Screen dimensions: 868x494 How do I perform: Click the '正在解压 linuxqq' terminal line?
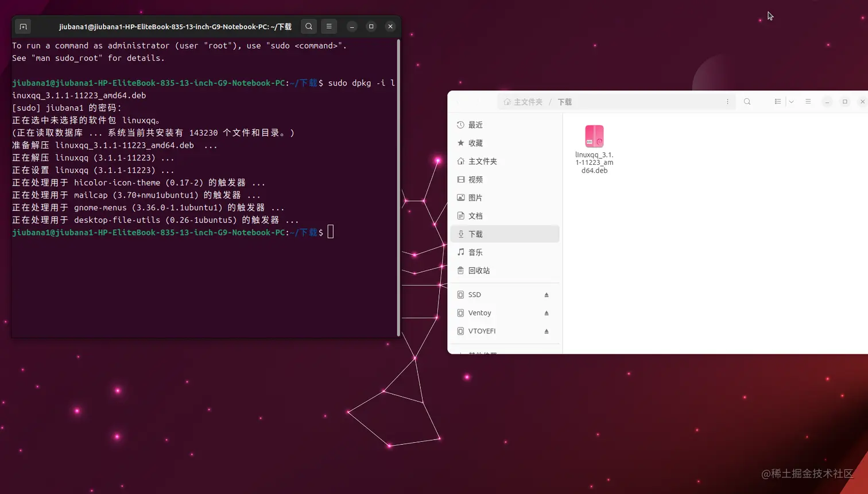93,158
